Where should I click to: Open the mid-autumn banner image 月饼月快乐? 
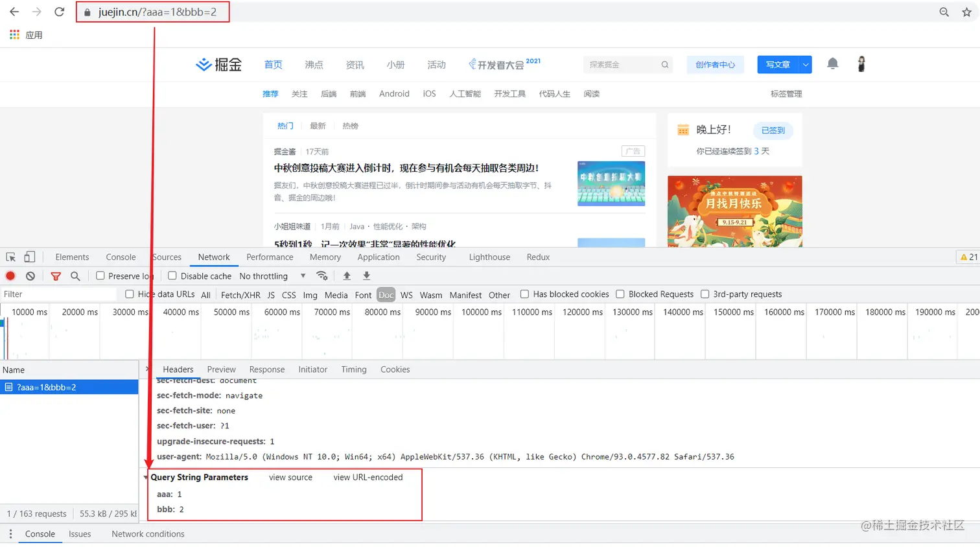[x=735, y=211]
